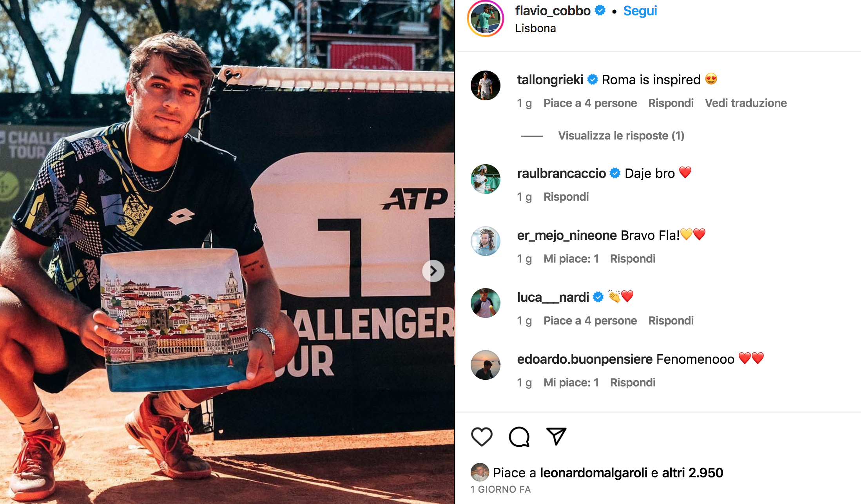
Task: Reply to raulbrancaccio's comment with Rispondi
Action: tap(566, 197)
